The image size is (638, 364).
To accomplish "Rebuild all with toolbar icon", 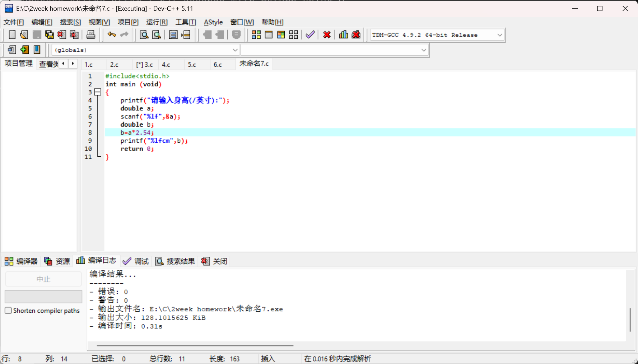I will coord(294,35).
